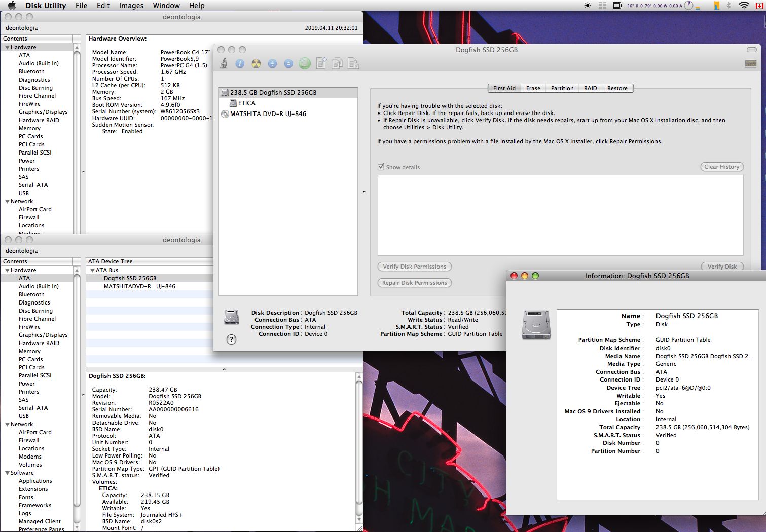Open the Edit menu
The width and height of the screenshot is (766, 532).
(x=103, y=6)
